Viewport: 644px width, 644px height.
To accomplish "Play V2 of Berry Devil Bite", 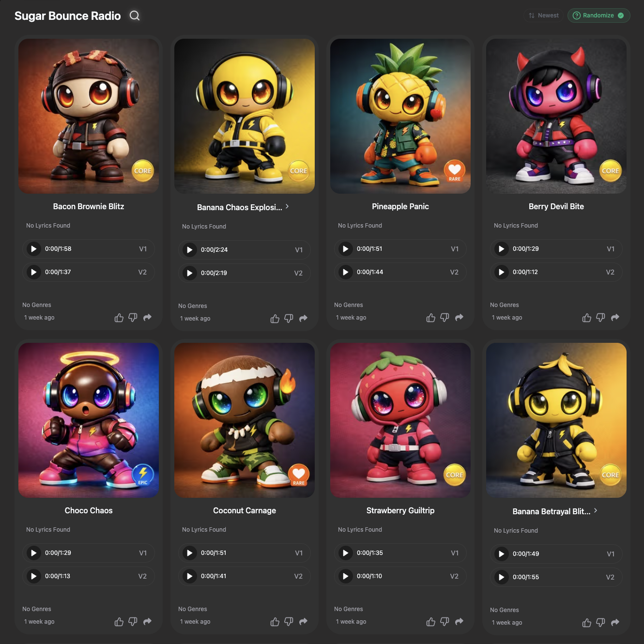I will [501, 272].
